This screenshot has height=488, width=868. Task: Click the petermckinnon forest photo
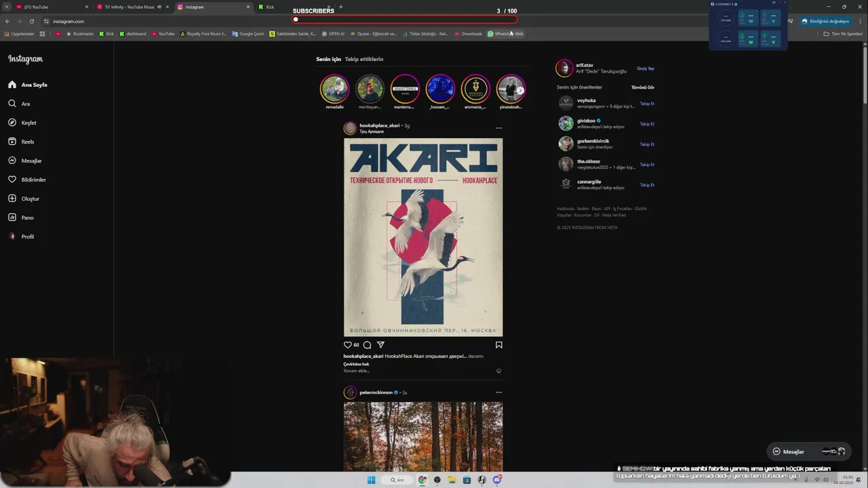[x=423, y=436]
